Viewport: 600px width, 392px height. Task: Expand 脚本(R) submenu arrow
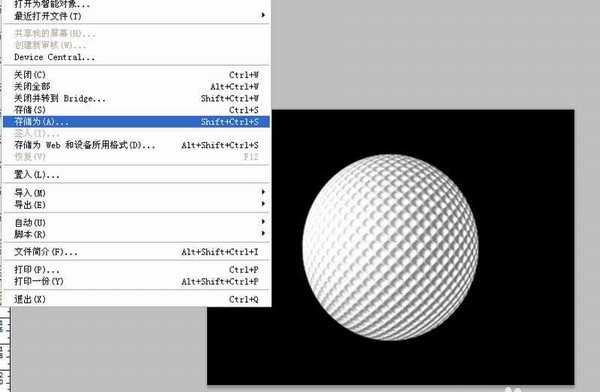pos(263,233)
